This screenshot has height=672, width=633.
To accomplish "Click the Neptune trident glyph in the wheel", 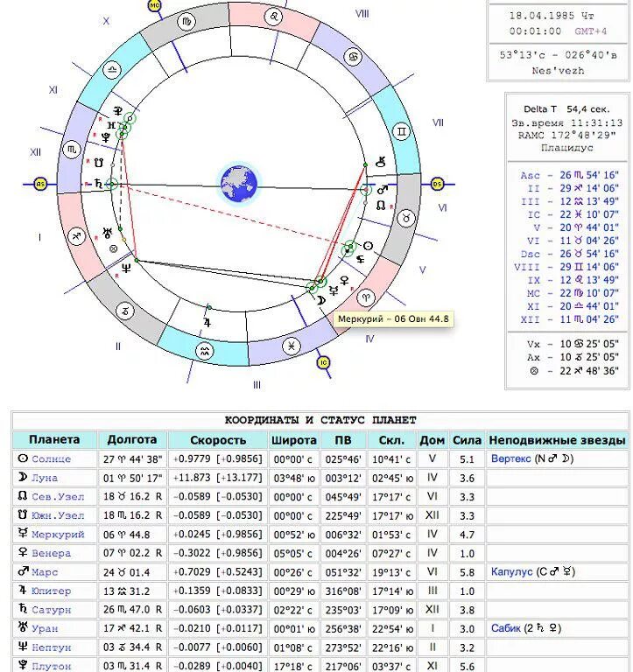I will tap(126, 269).
